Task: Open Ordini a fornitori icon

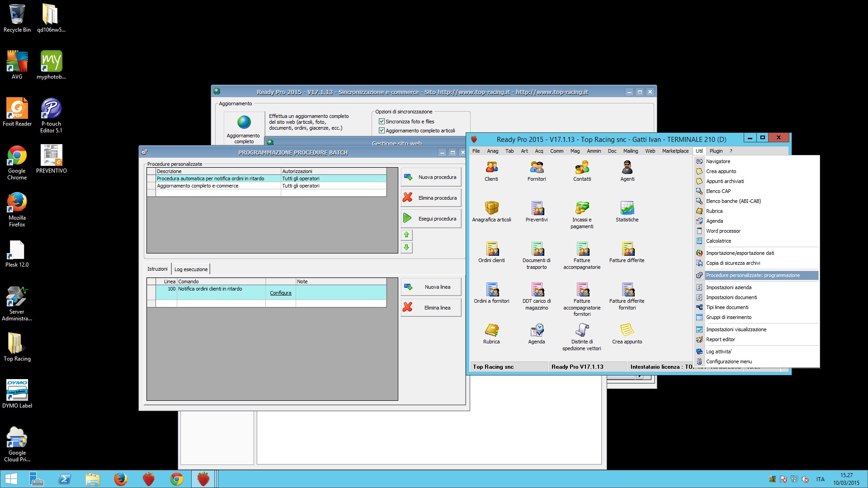Action: (491, 290)
